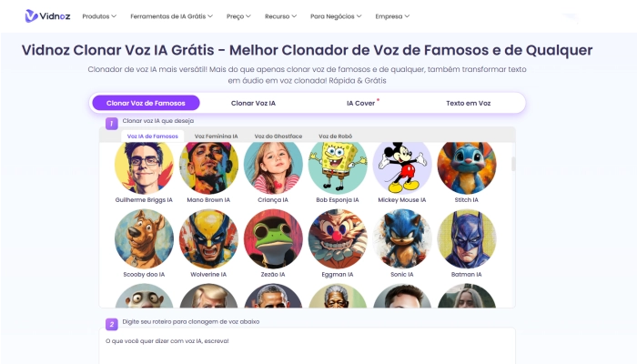Pick the Batman IA voice avatar
This screenshot has height=364, width=637.
(466, 238)
